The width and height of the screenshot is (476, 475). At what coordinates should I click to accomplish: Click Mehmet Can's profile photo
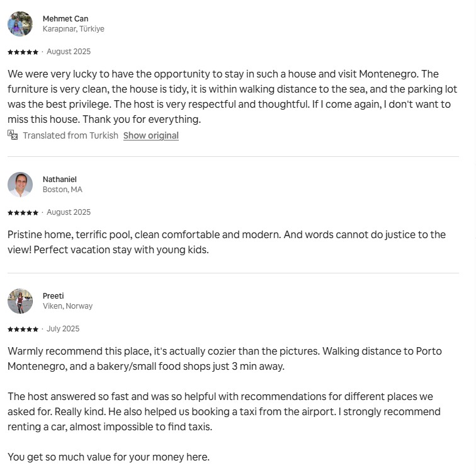(x=20, y=24)
